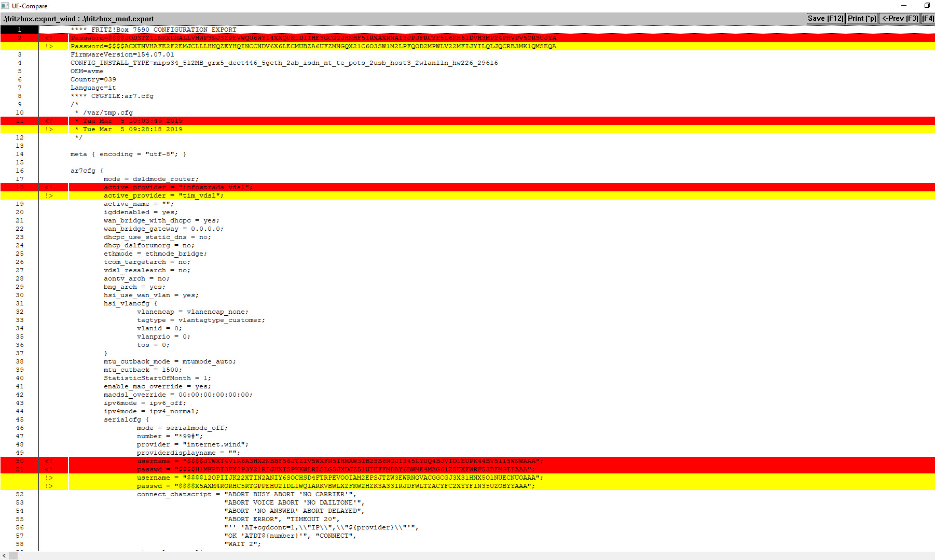935x560 pixels.
Task: Click the connect_chatscript line 52
Action: [x=247, y=494]
